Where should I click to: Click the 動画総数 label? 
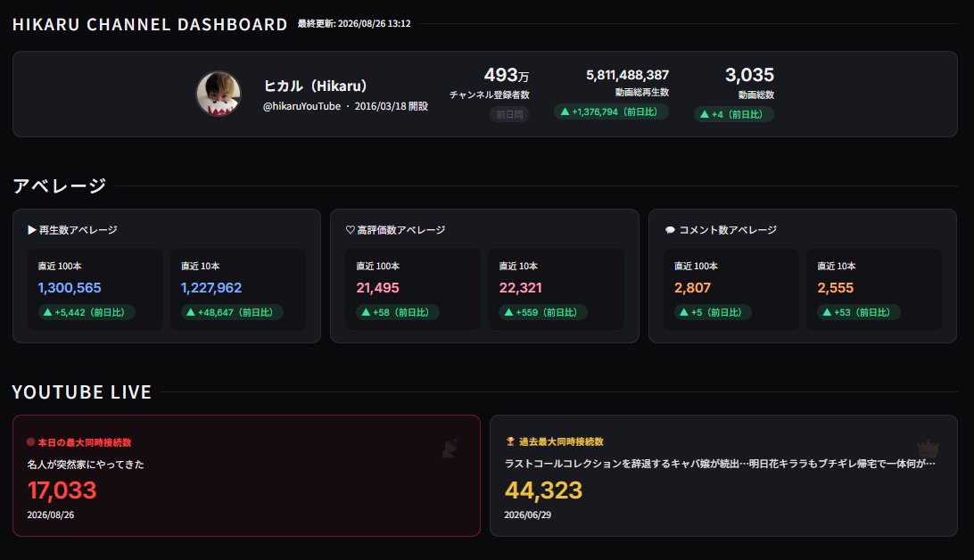pos(756,95)
